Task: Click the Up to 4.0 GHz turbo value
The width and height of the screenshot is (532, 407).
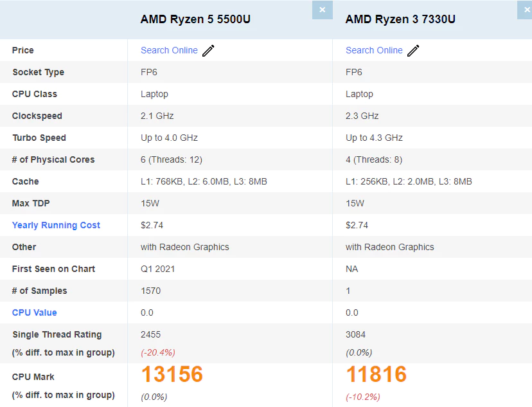Action: (170, 138)
